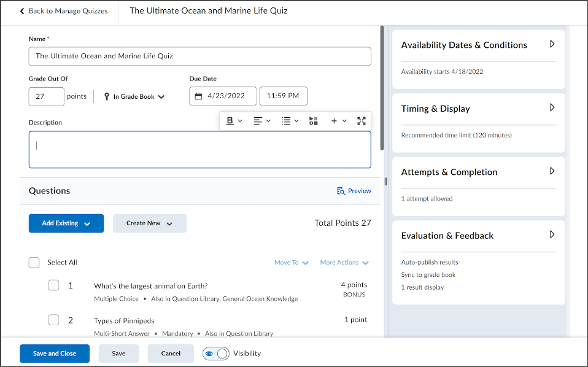This screenshot has height=367, width=588.
Task: Open the In Grade Book dropdown
Action: (x=134, y=97)
